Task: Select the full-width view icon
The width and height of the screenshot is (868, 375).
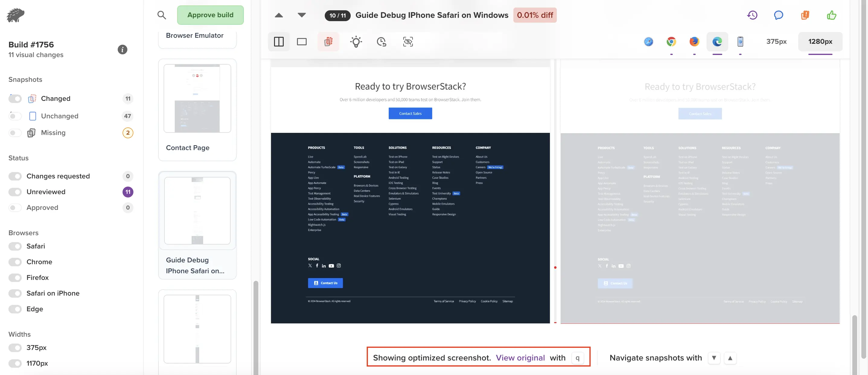Action: coord(302,41)
